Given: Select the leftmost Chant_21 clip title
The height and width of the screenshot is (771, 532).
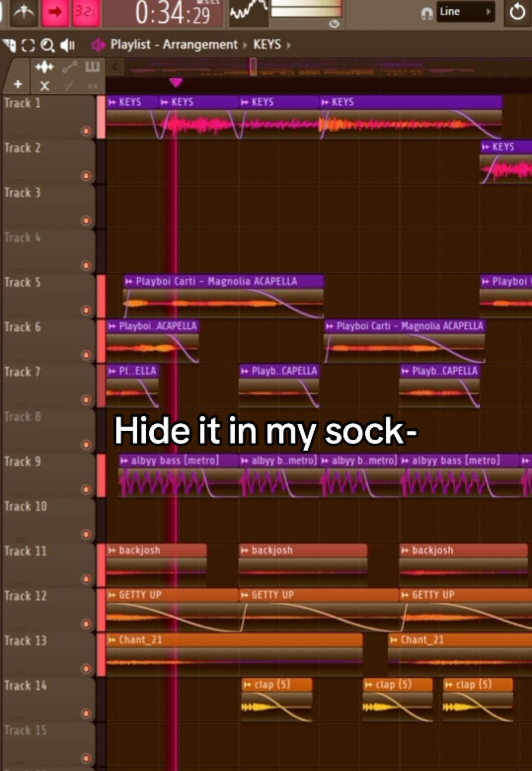Looking at the screenshot, I should click(x=141, y=639).
